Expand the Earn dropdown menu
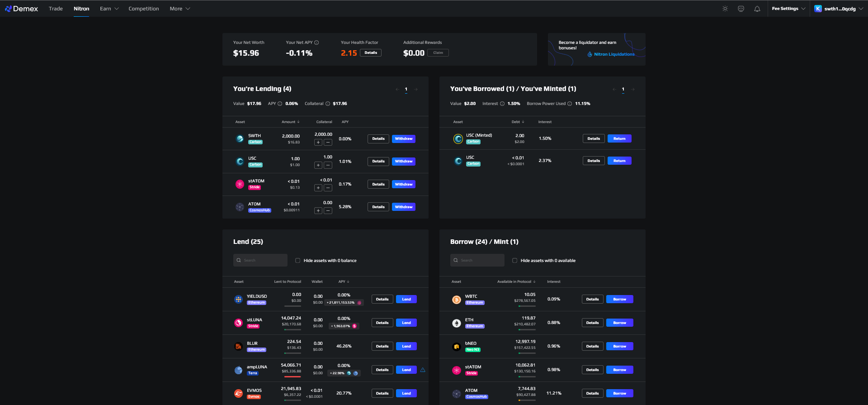This screenshot has height=405, width=868. pos(109,9)
